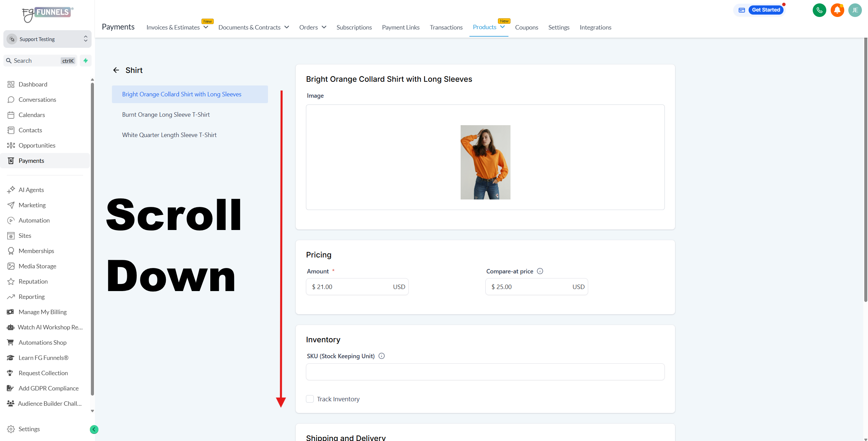Click the green phone call icon
The width and height of the screenshot is (868, 441).
pyautogui.click(x=819, y=10)
